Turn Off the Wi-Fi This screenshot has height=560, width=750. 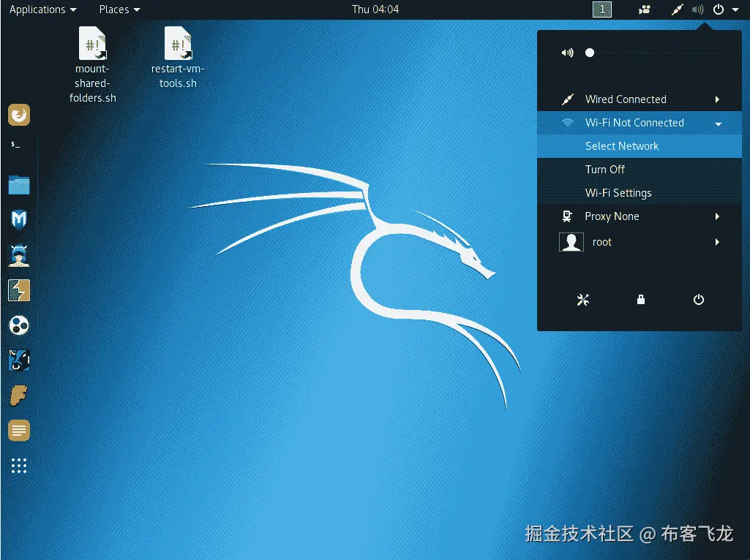click(640, 170)
